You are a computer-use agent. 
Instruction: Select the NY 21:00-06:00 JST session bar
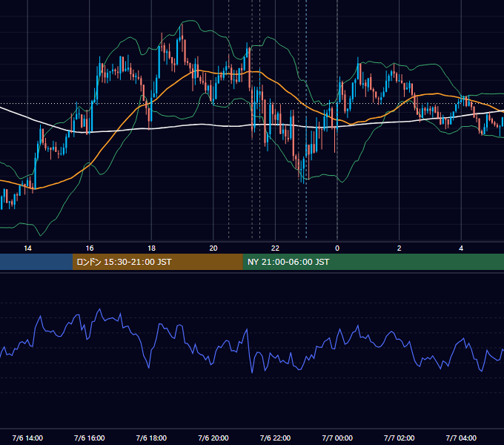[373, 262]
